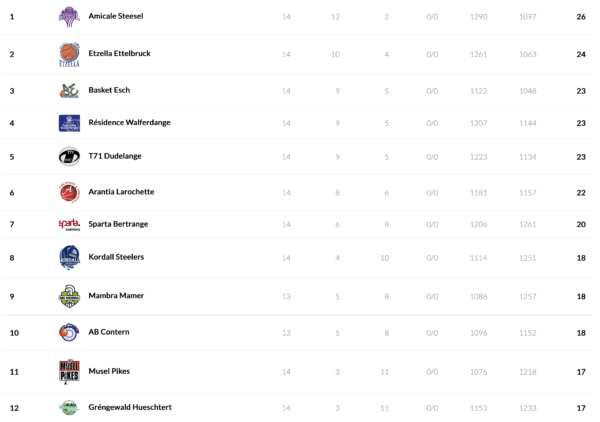Click Etzella Ettelbruck's 24 points total
Viewport: 600px width, 422px height.
point(581,53)
